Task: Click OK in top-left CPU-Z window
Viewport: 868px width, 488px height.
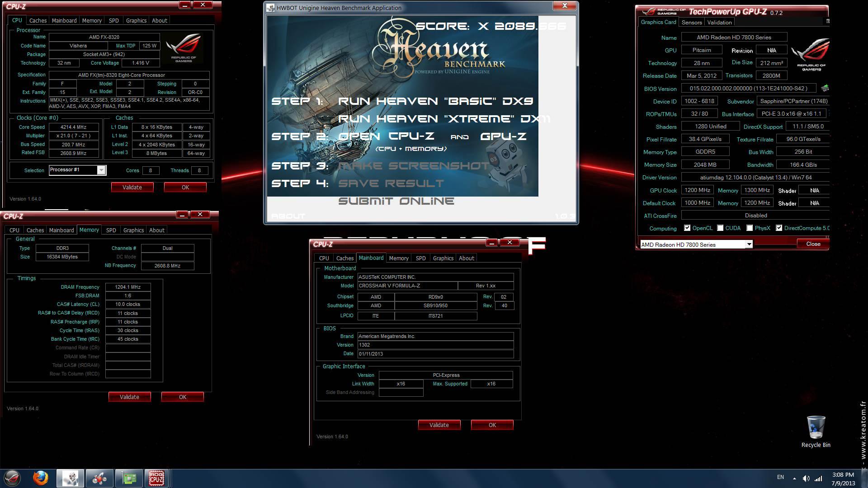Action: pyautogui.click(x=185, y=187)
